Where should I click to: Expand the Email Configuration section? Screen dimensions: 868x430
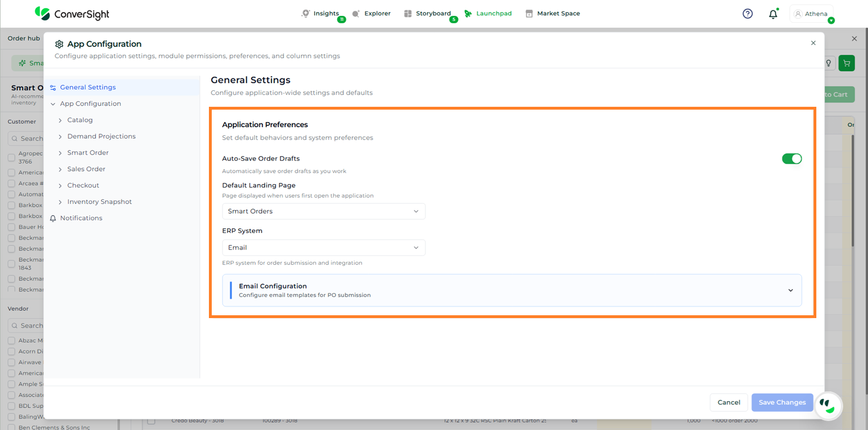point(790,290)
